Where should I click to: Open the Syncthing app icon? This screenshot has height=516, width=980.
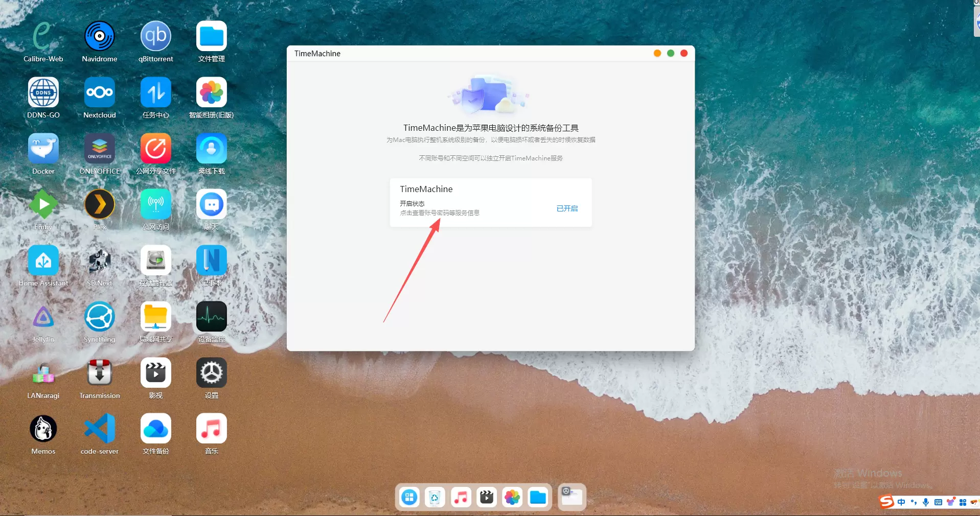coord(99,317)
